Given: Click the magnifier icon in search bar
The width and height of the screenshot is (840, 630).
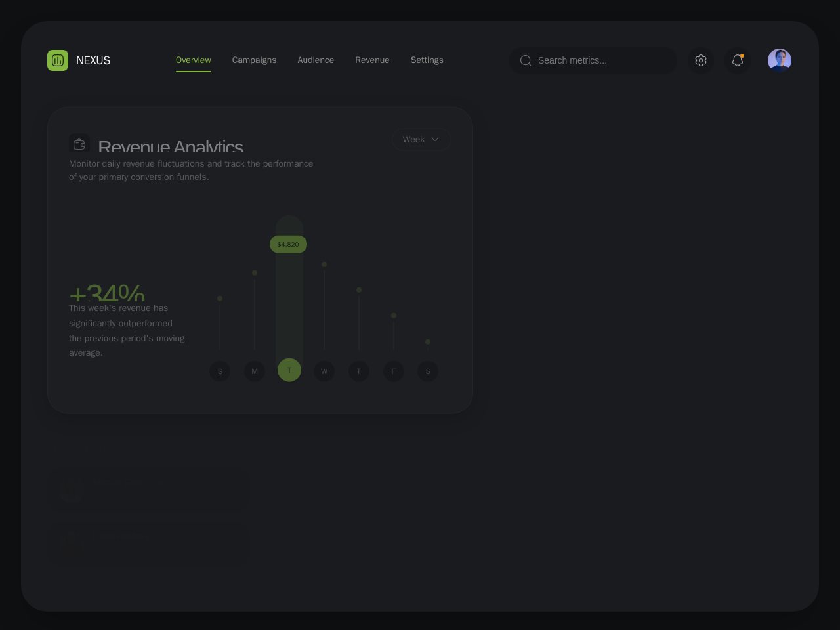Looking at the screenshot, I should coord(526,60).
